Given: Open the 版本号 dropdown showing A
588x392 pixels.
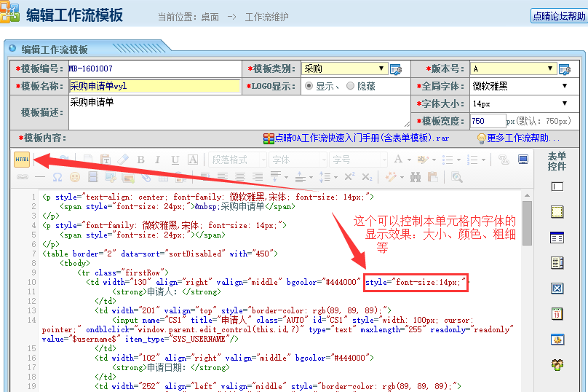Looking at the screenshot, I should [513, 68].
